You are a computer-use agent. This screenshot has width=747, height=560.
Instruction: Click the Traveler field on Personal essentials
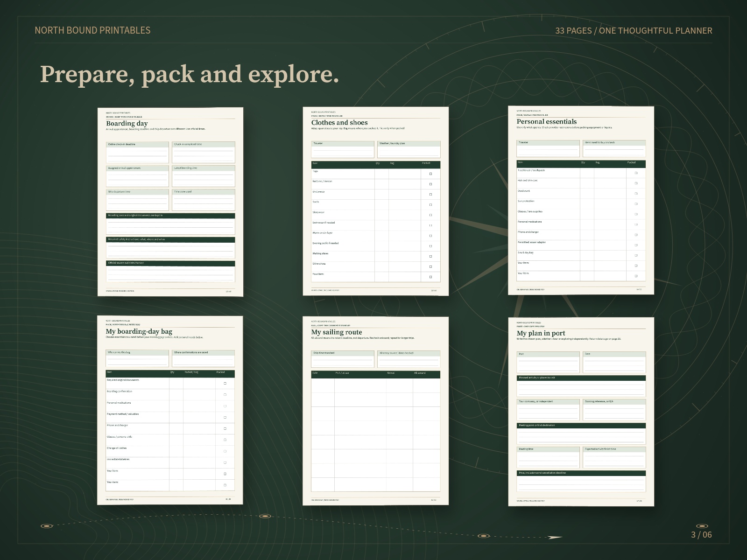(548, 148)
